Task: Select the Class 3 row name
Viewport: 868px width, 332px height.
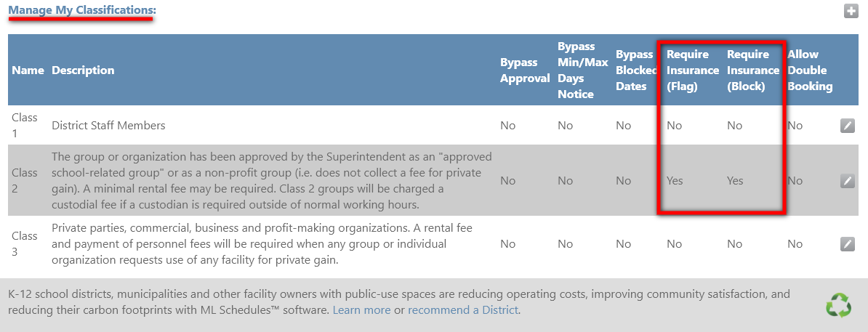Action: [x=25, y=244]
